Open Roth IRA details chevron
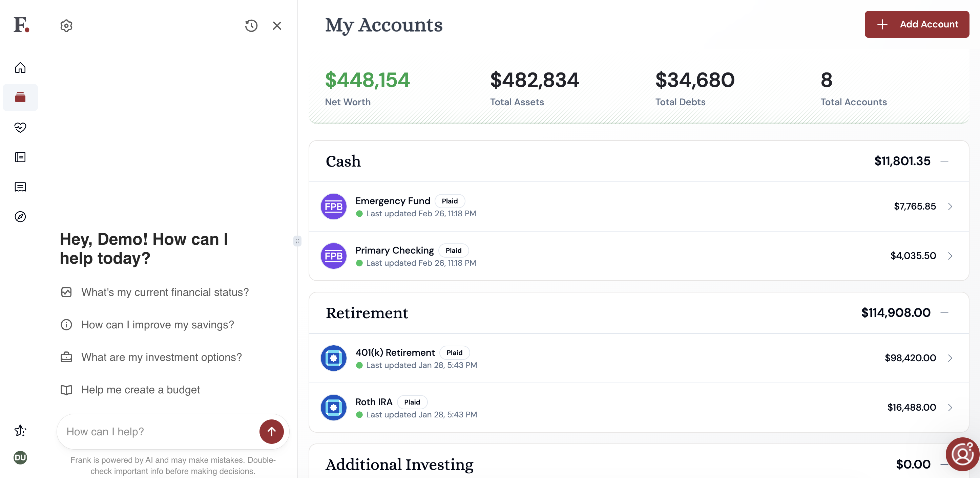The width and height of the screenshot is (980, 478). click(950, 407)
